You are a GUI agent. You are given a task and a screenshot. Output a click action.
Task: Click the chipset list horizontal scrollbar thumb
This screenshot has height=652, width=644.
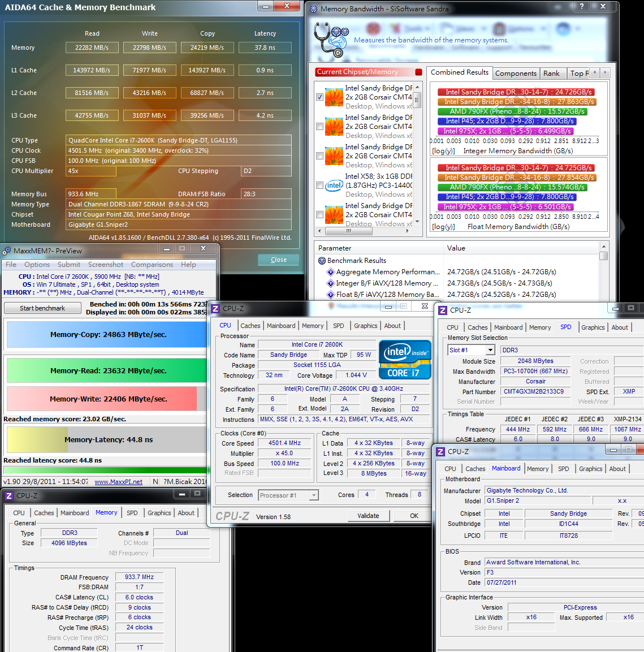[x=349, y=231]
